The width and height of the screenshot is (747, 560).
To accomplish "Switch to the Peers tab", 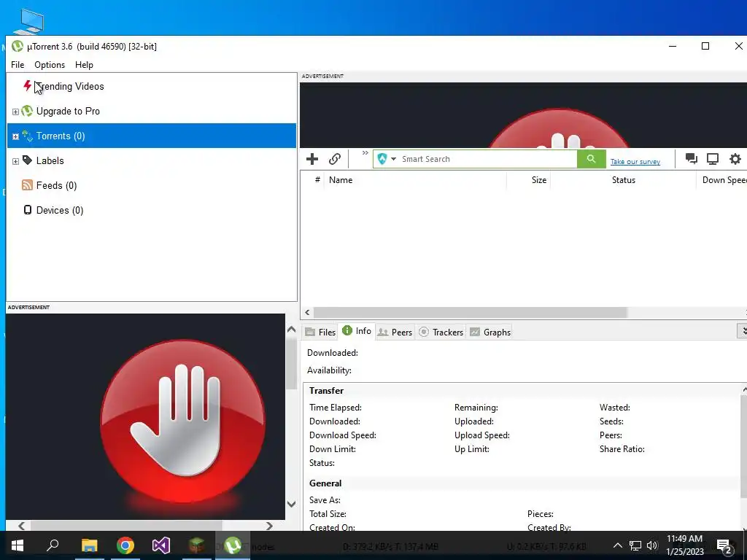I will [395, 332].
